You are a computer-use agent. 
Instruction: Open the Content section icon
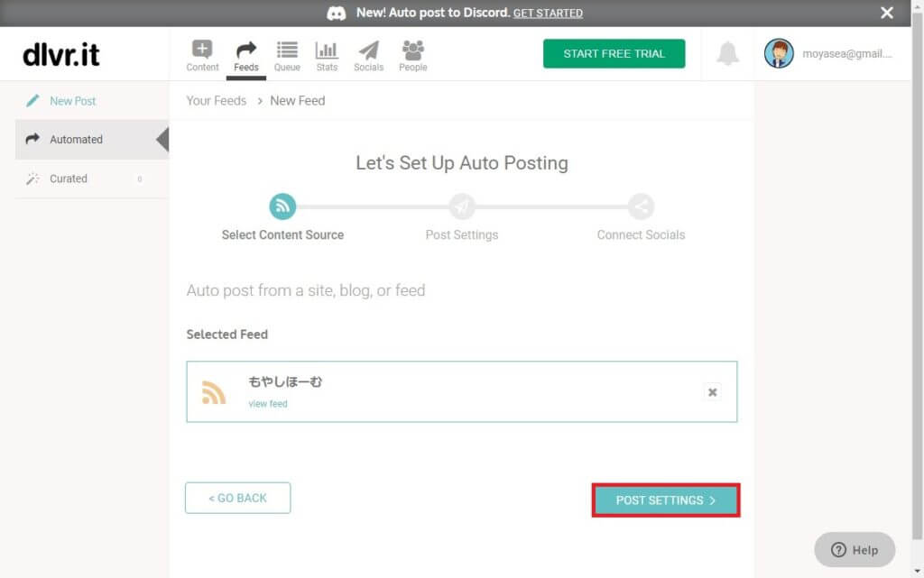(202, 50)
